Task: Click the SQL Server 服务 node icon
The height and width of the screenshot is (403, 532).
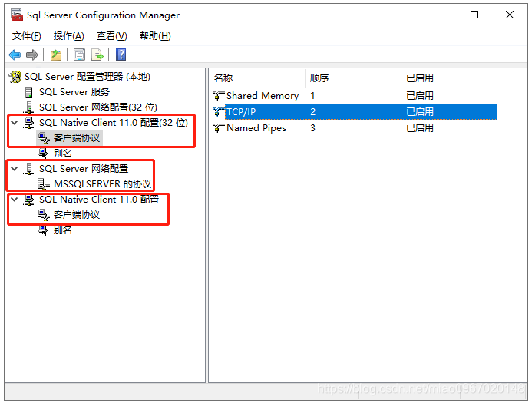Action: pos(29,92)
